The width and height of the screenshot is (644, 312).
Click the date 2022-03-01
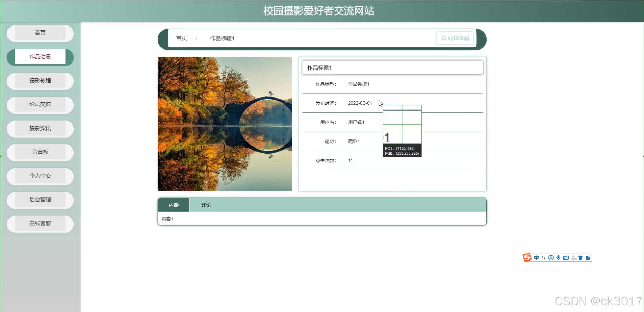tap(360, 103)
